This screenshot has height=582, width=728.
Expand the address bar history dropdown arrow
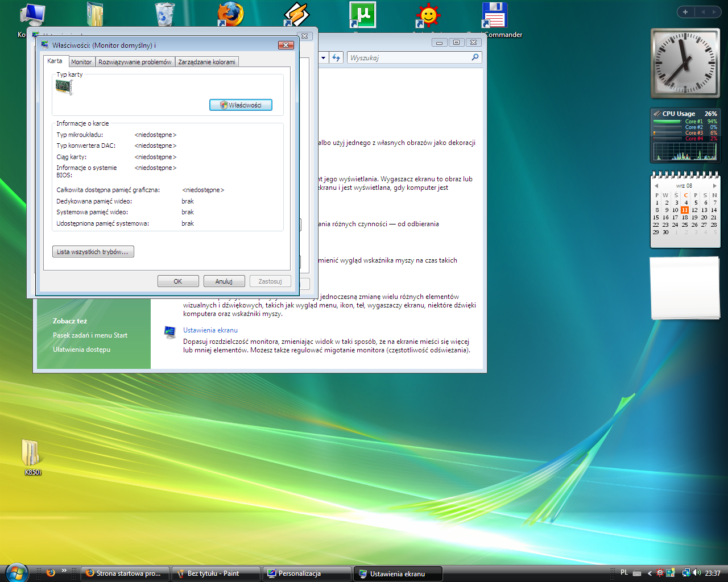(323, 57)
